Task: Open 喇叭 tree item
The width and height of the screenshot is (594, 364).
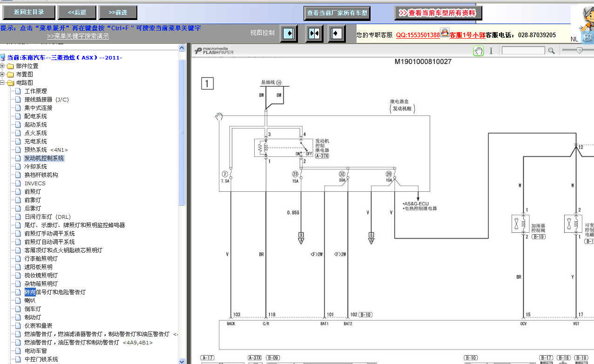Action: (x=30, y=301)
